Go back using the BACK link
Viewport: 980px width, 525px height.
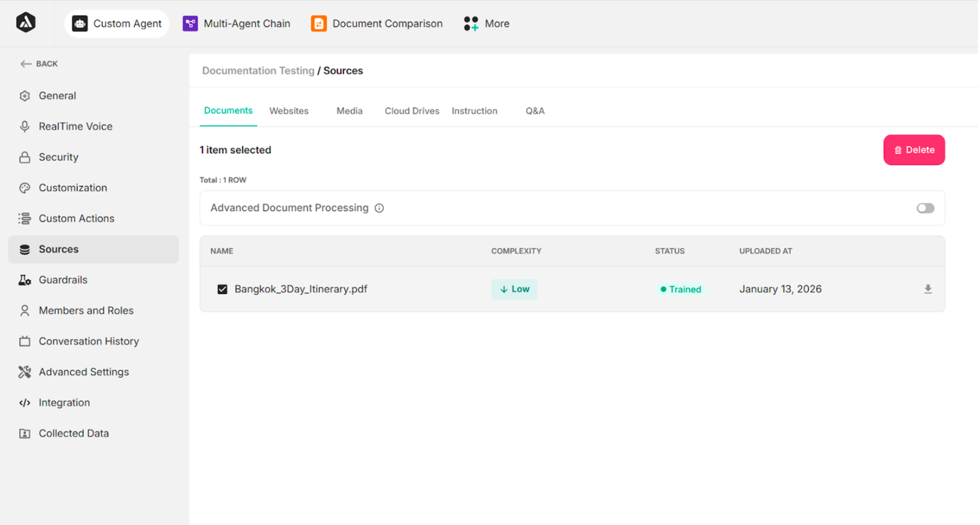coord(39,64)
